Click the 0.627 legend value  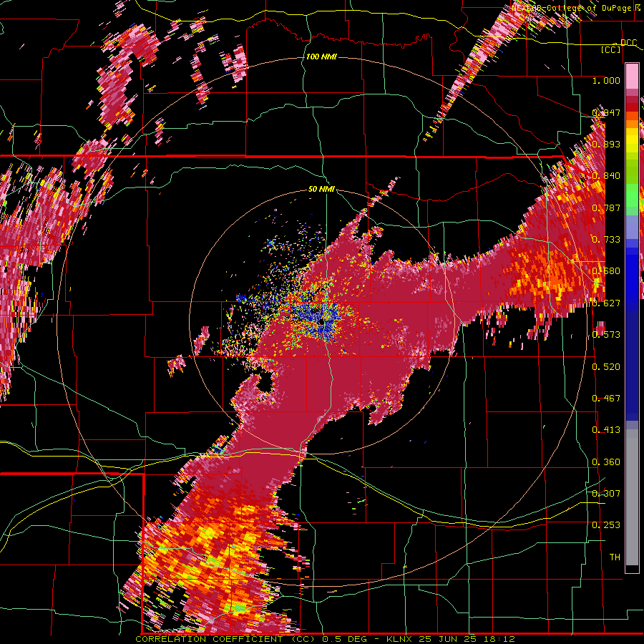606,303
